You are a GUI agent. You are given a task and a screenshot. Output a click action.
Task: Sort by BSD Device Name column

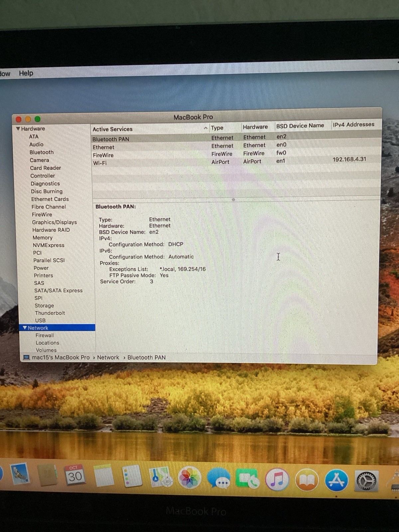(300, 126)
